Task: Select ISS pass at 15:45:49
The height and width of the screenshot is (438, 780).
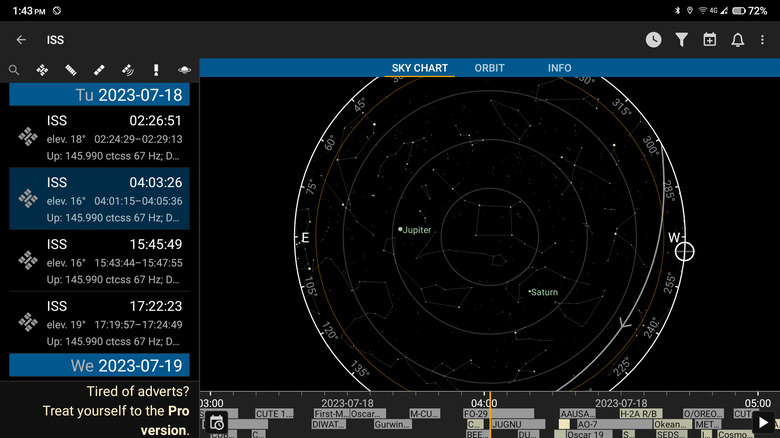Action: [x=99, y=258]
